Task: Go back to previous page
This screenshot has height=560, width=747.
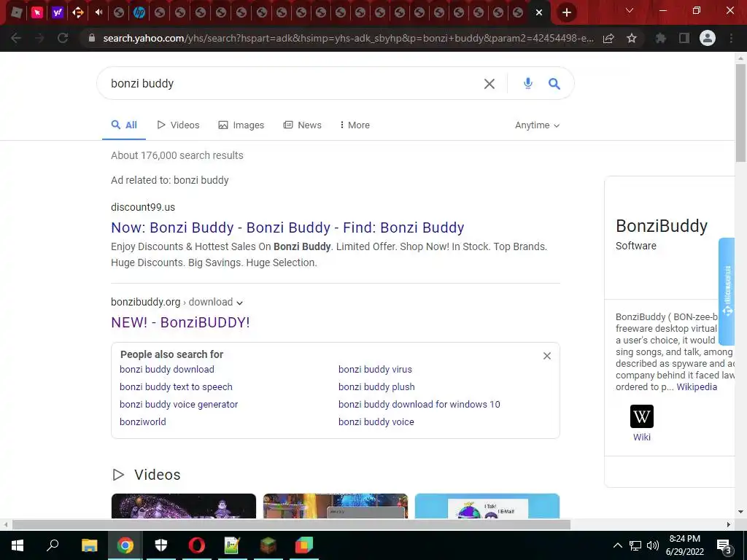Action: pyautogui.click(x=16, y=38)
